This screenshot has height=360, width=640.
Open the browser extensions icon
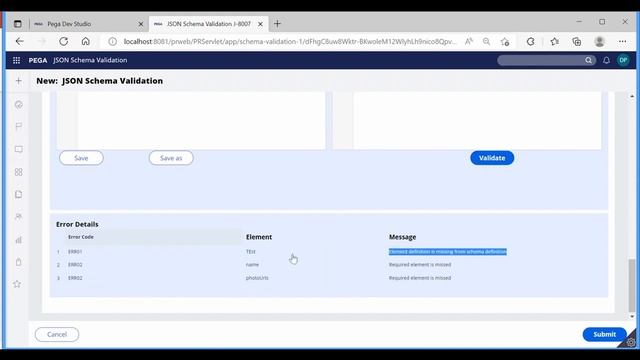pos(531,41)
